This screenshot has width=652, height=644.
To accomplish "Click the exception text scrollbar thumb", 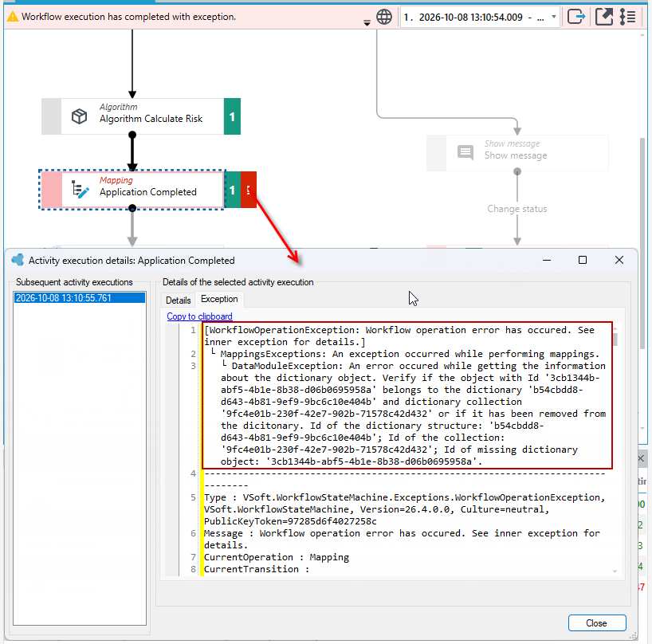I will [615, 340].
